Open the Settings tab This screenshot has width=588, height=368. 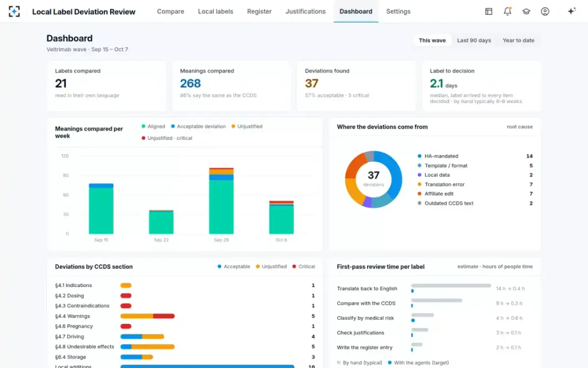pos(398,11)
